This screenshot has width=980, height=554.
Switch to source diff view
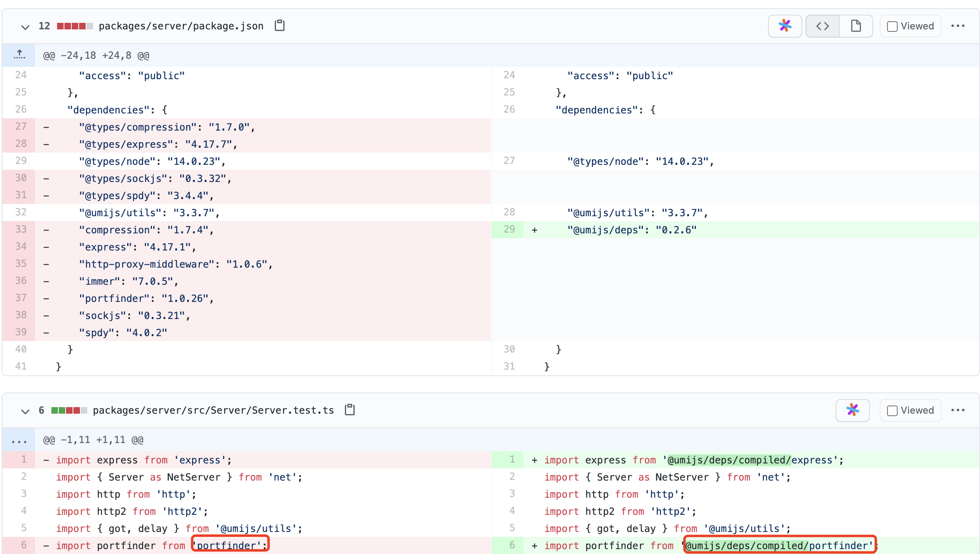(823, 26)
